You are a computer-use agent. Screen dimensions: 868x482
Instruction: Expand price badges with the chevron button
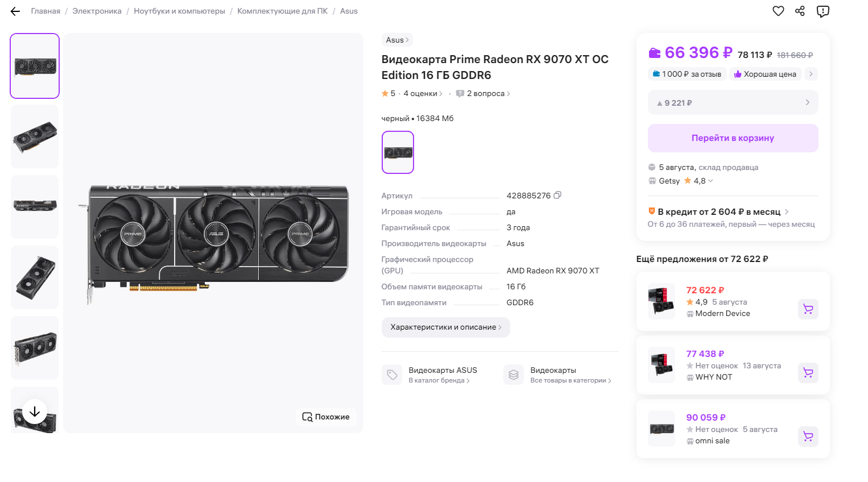click(811, 74)
